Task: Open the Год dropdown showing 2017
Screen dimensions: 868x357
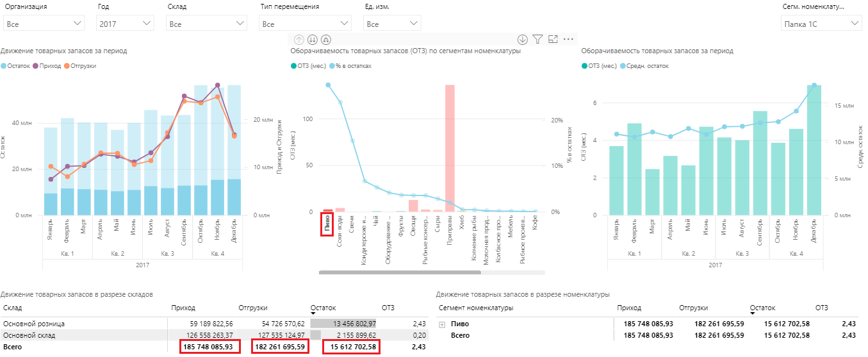Action: point(126,24)
